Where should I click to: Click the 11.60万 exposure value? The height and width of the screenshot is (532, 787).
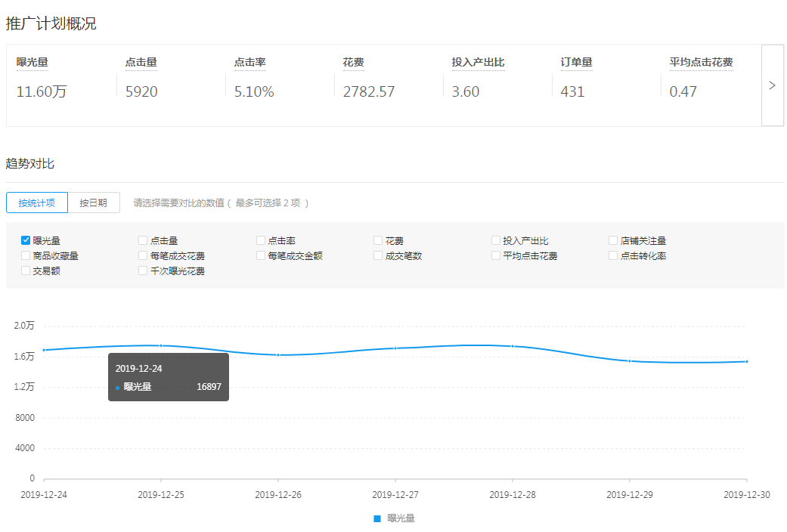tap(42, 91)
